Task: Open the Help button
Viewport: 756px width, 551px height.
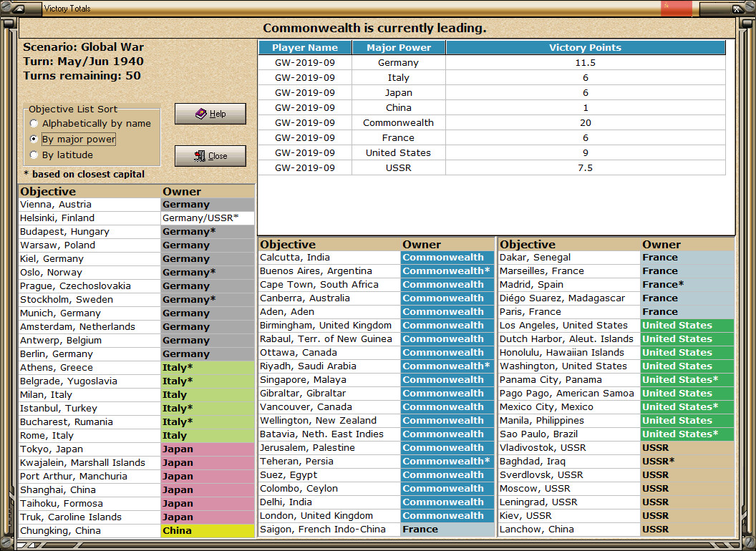Action: click(210, 114)
